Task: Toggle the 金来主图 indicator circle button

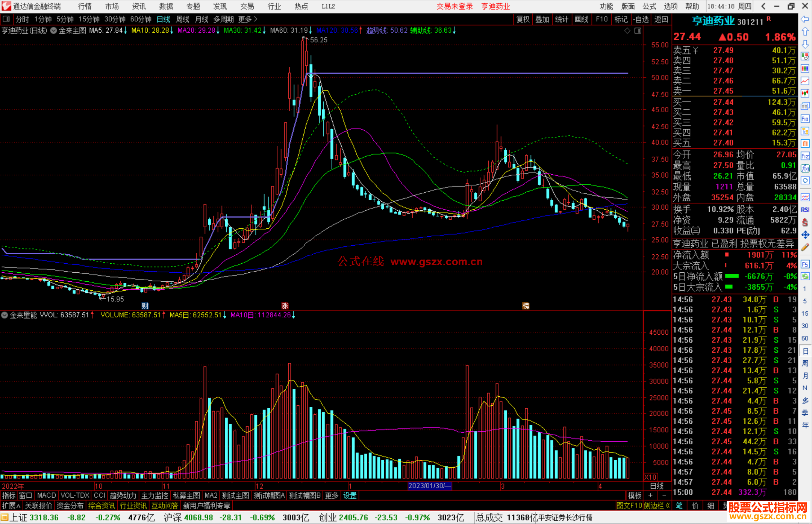Action: (53, 30)
